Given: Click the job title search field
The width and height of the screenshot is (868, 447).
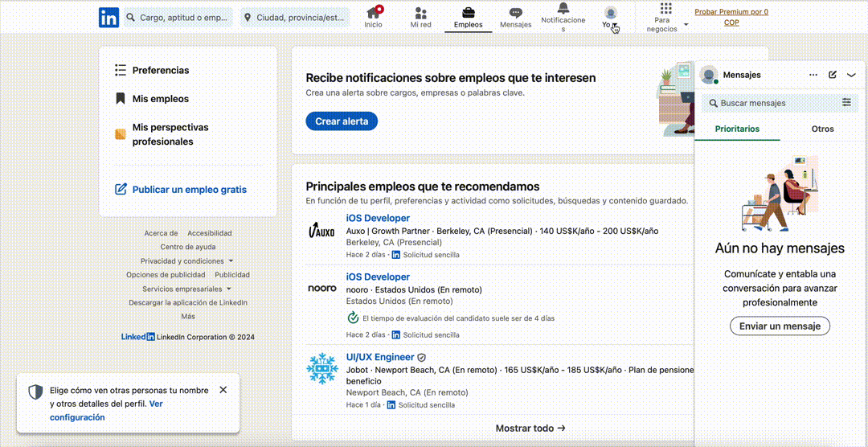Looking at the screenshot, I should click(178, 17).
